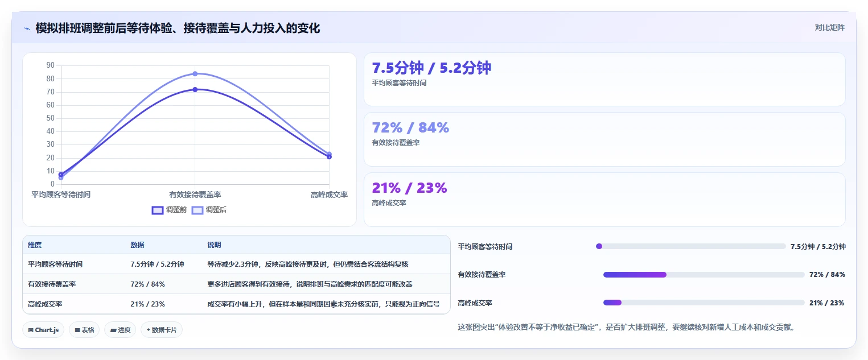Select the 平均顾客等待时间 table row label
The height and width of the screenshot is (360, 868).
click(x=55, y=264)
